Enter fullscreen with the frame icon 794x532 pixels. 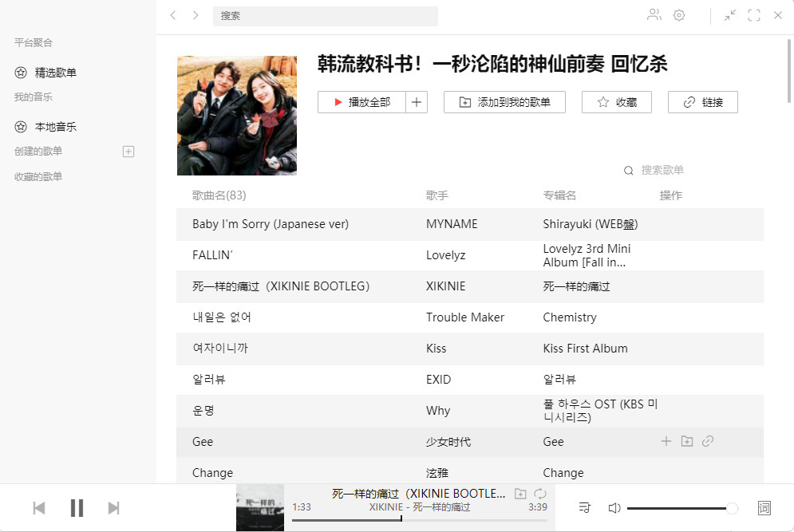point(754,16)
